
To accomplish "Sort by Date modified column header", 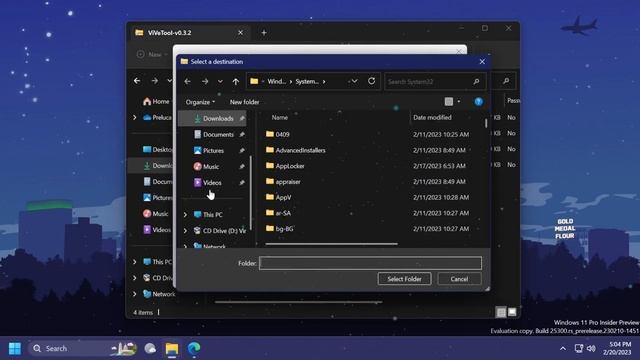I will (432, 117).
